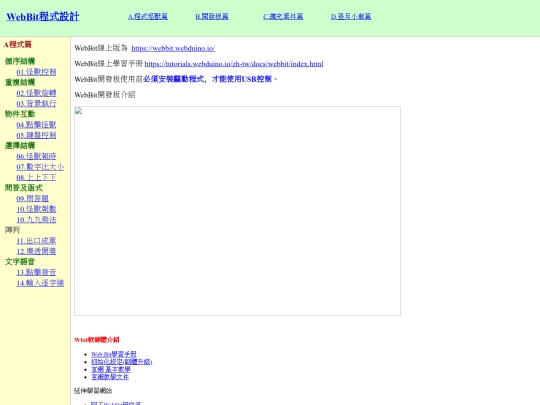Click the 延伸學習網站 heading text
Image resolution: width=540 pixels, height=405 pixels.
click(93, 391)
